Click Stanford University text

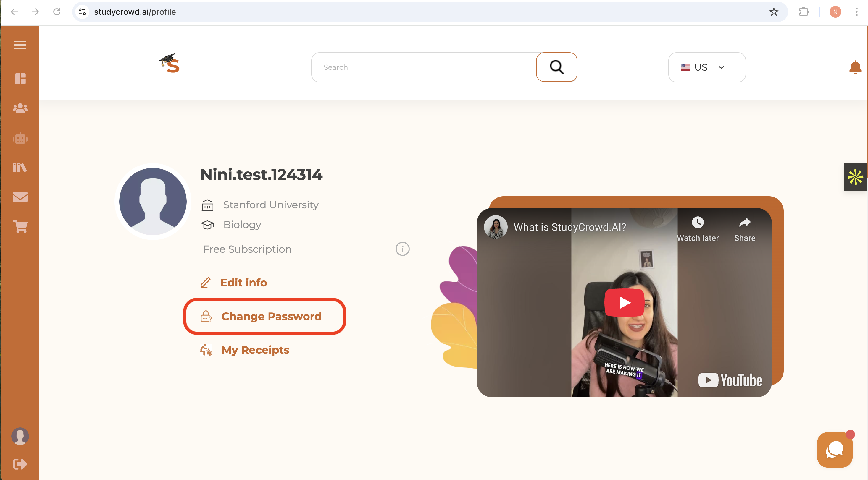click(271, 205)
